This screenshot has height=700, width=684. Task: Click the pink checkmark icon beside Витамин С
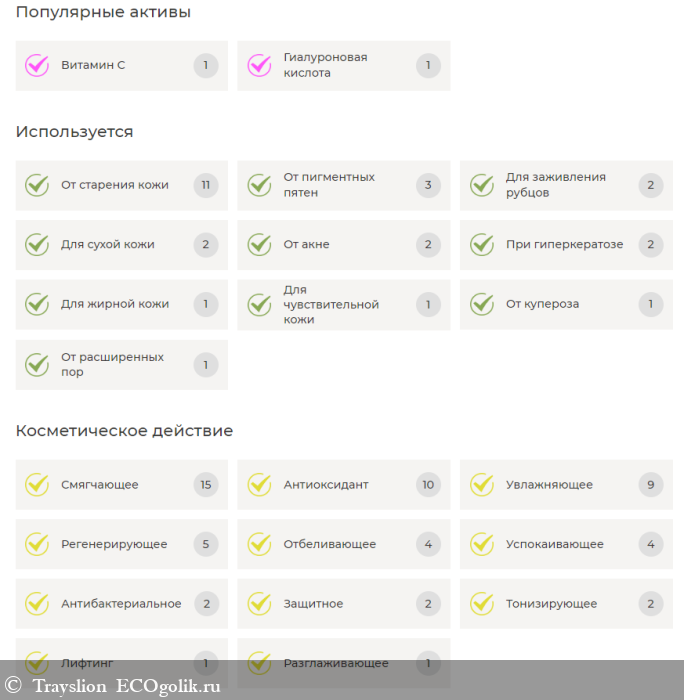click(x=37, y=66)
